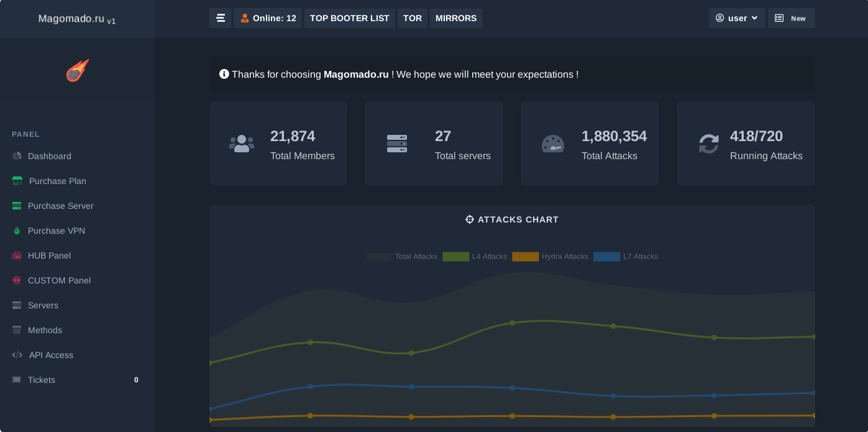The width and height of the screenshot is (868, 432).
Task: Switch to the TOR page
Action: point(412,18)
